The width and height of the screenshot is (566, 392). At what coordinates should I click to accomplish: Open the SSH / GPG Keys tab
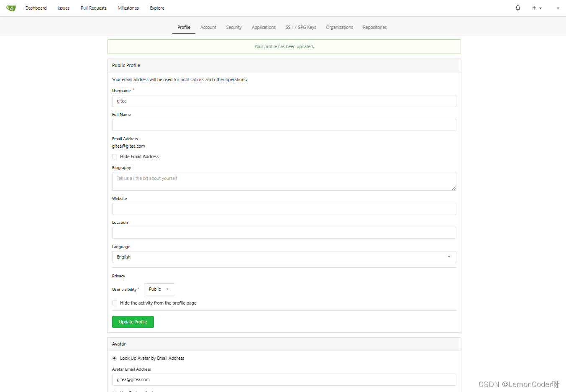pyautogui.click(x=301, y=27)
